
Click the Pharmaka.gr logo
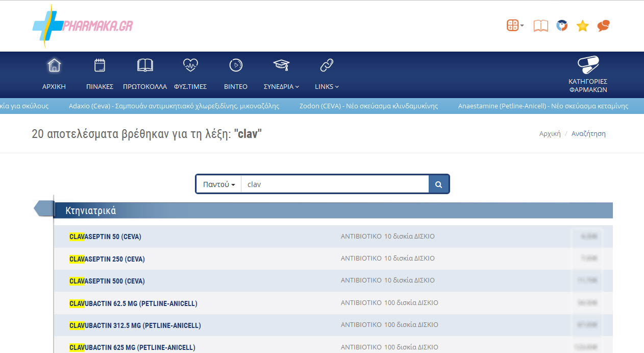tap(83, 26)
